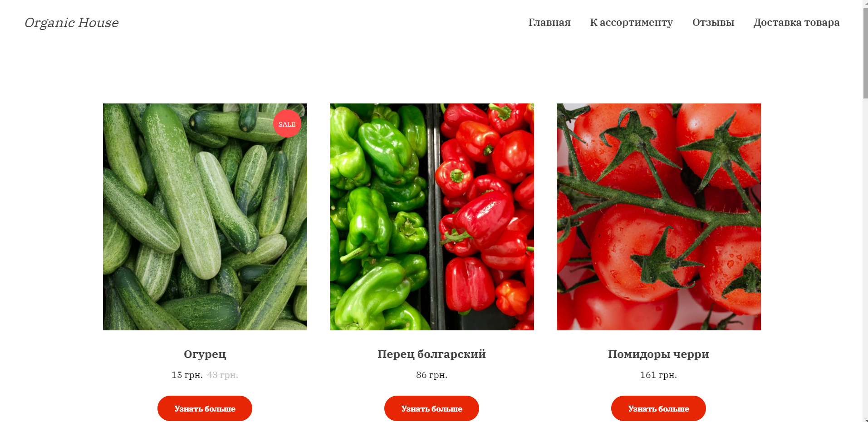The height and width of the screenshot is (422, 868).
Task: Open the cucumber product image
Action: pos(205,217)
